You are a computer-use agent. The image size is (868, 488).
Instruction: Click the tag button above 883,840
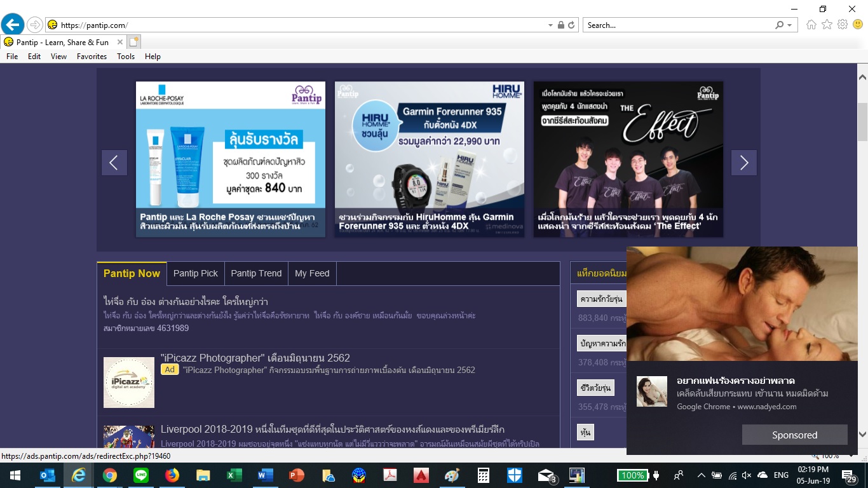tap(600, 299)
